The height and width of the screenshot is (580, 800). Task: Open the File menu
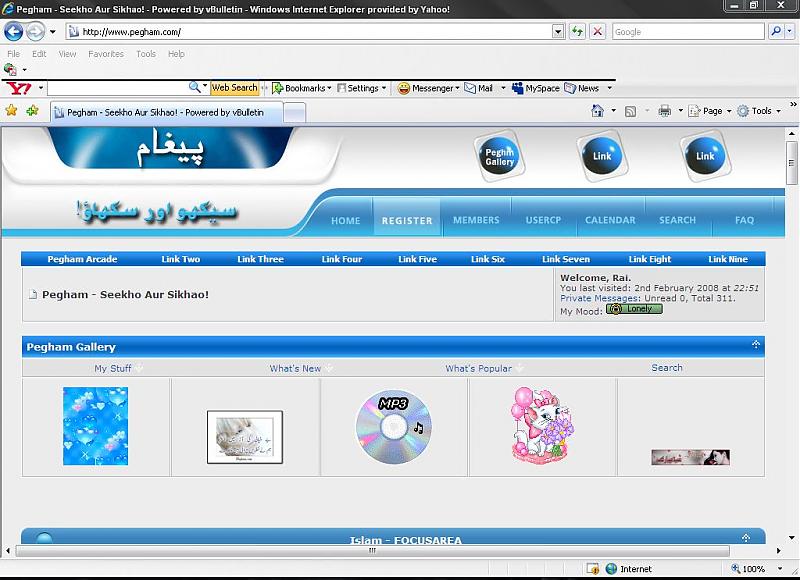coord(13,54)
